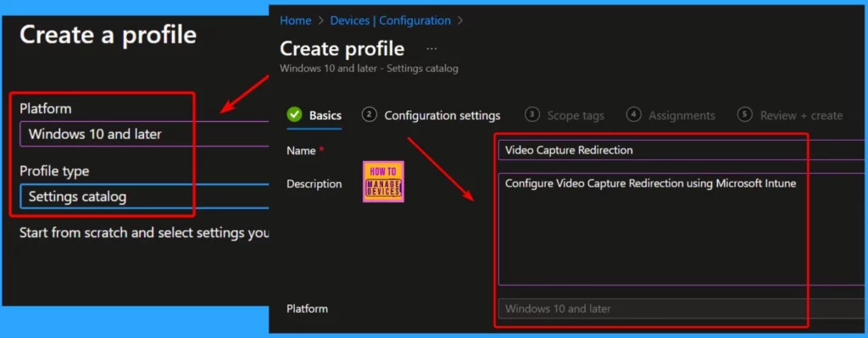This screenshot has height=338, width=868.
Task: Click the Create a profile heading
Action: [x=108, y=35]
